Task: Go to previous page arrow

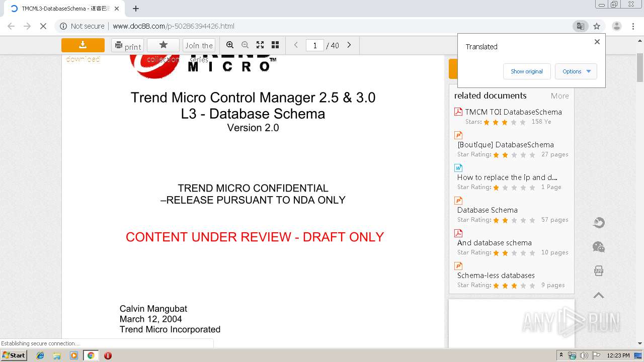Action: point(296,45)
